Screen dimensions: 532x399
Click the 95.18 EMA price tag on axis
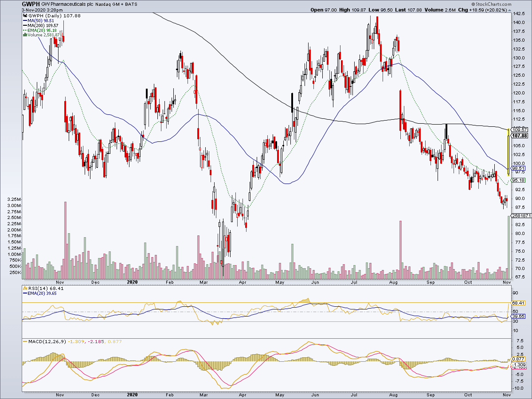coord(518,180)
